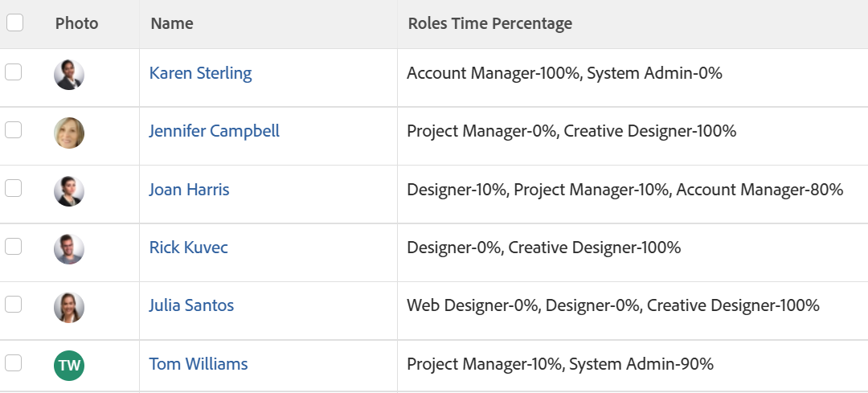Click Rick Kuvec's avatar photo

click(69, 249)
